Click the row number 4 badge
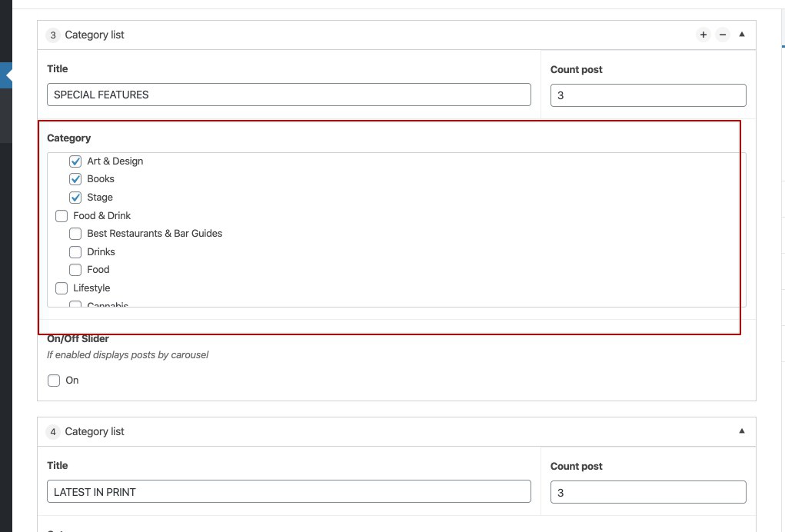785x532 pixels. point(53,431)
